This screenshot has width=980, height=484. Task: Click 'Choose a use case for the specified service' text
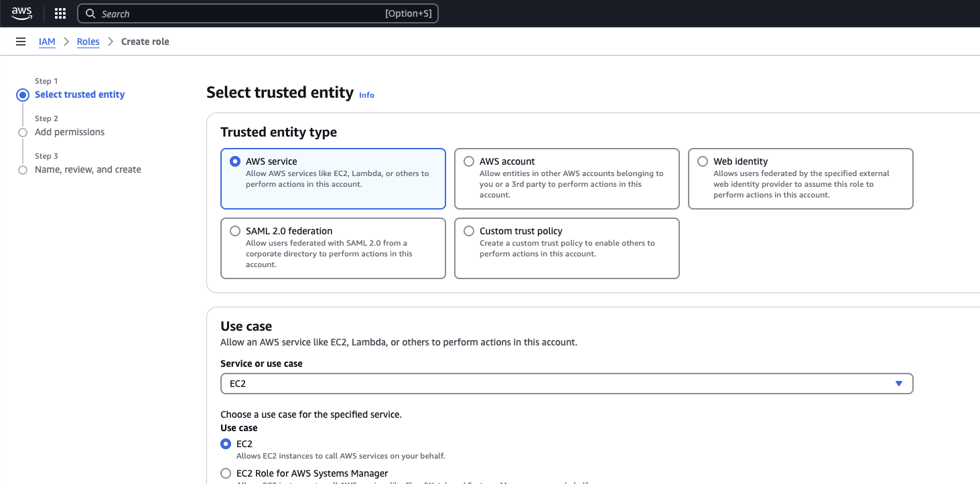tap(311, 414)
